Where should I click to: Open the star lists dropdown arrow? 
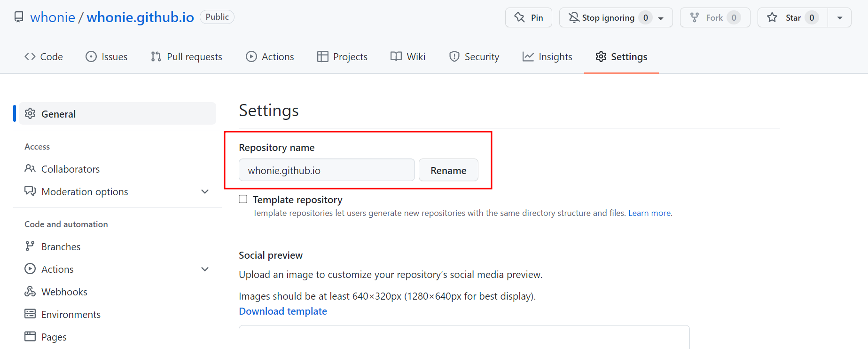840,18
